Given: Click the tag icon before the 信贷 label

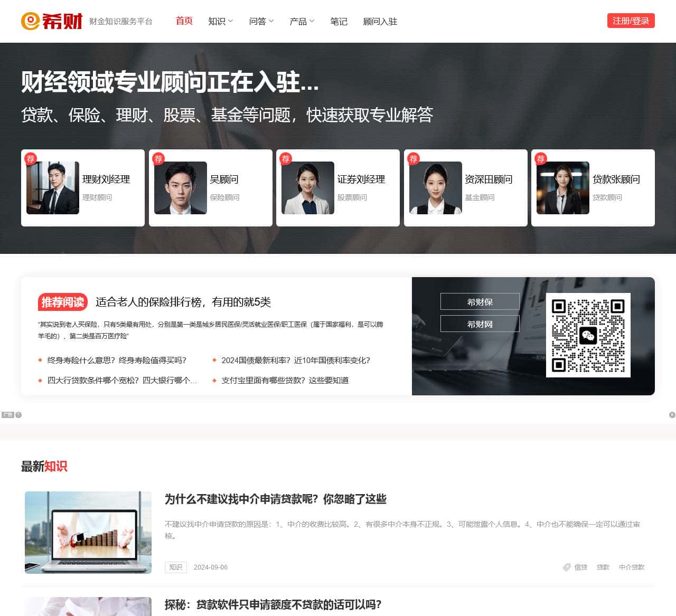Looking at the screenshot, I should (x=566, y=567).
